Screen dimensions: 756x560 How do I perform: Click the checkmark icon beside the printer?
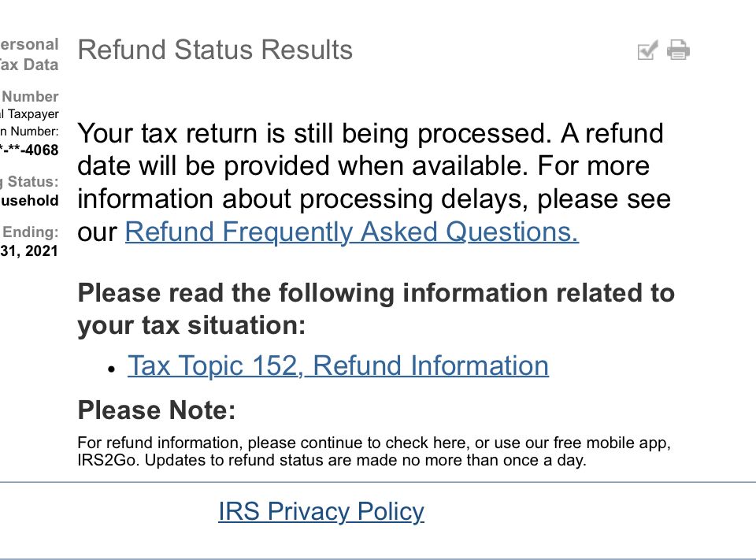pos(647,50)
